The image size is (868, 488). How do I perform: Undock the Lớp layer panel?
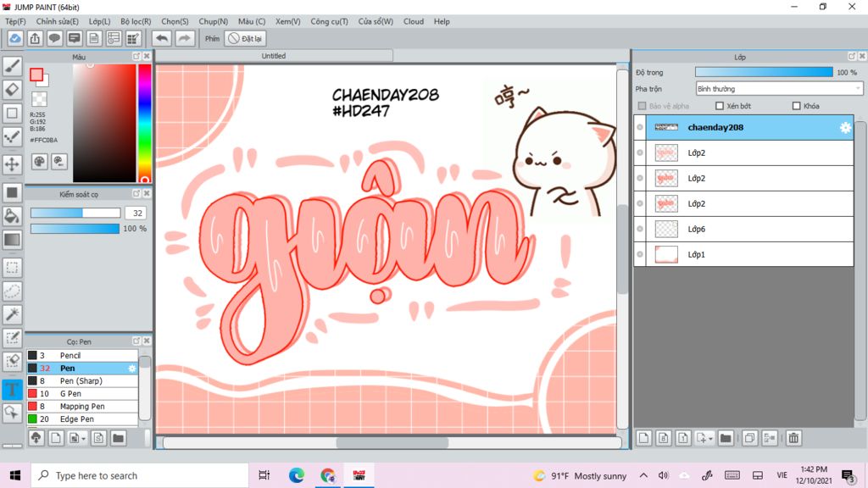[x=852, y=56]
